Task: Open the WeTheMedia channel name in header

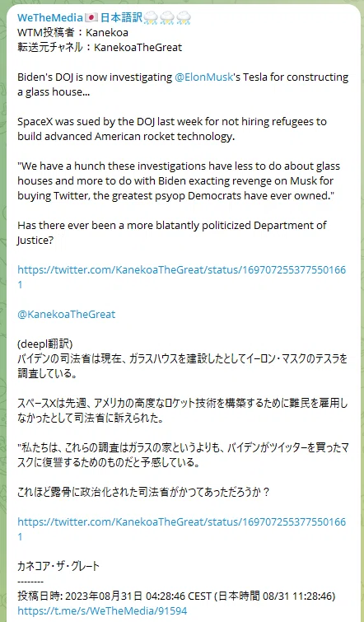Action: [x=50, y=17]
